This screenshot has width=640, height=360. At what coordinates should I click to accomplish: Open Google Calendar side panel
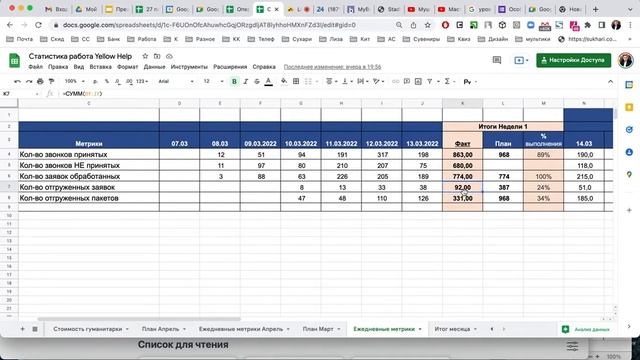coord(629,85)
